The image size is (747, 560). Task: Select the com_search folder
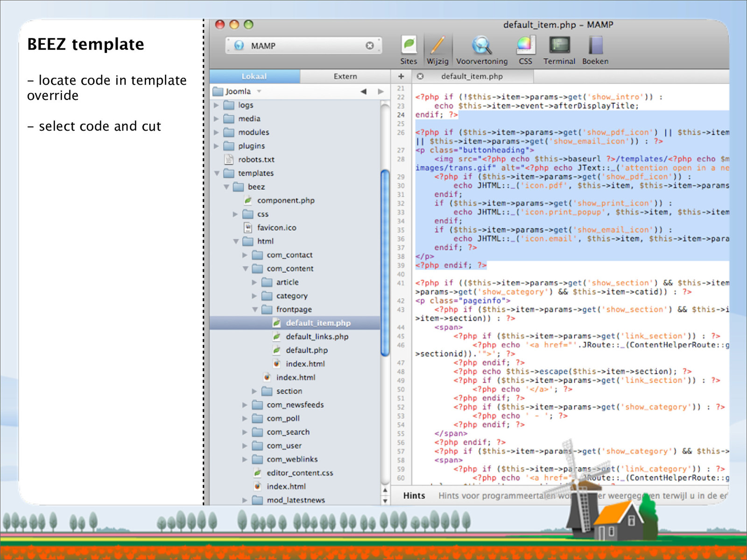tap(288, 432)
